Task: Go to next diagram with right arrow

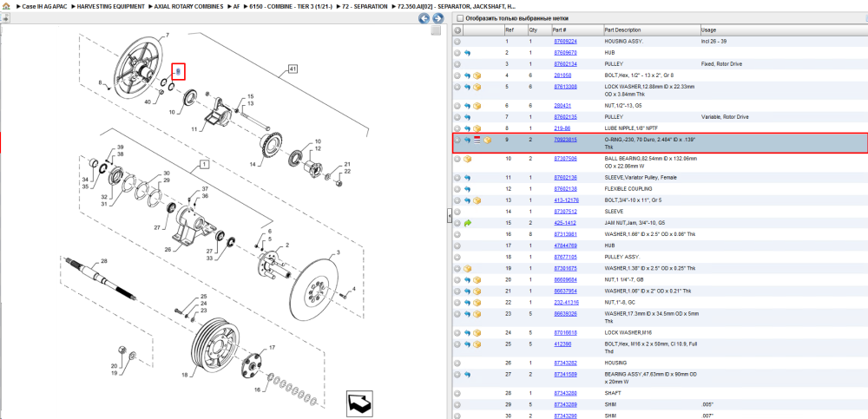Action: pyautogui.click(x=437, y=19)
